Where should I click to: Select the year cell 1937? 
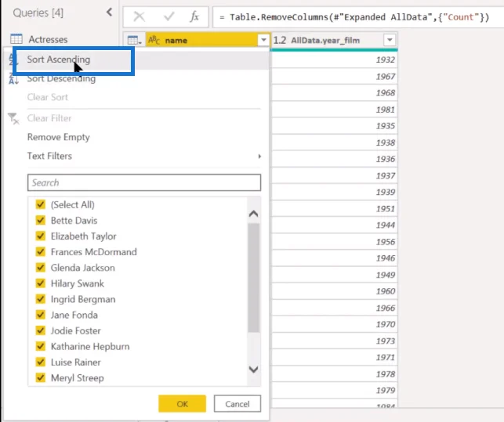click(x=334, y=175)
